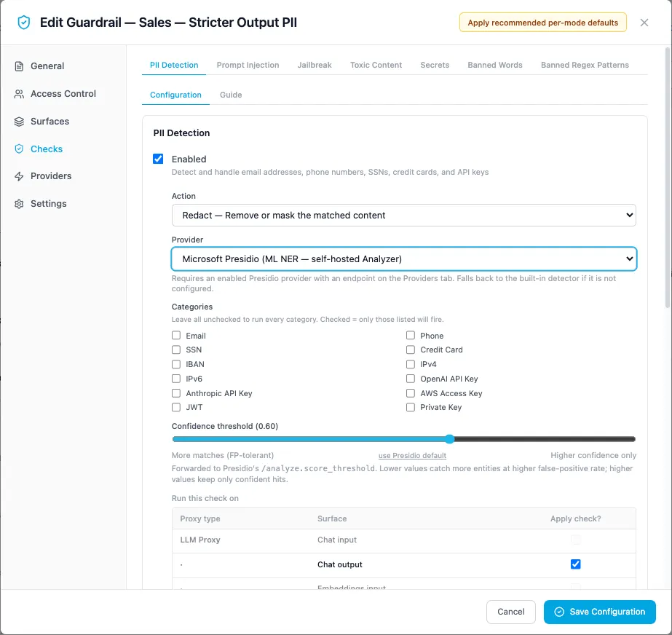Open General in the sidebar
672x635 pixels.
tap(47, 66)
